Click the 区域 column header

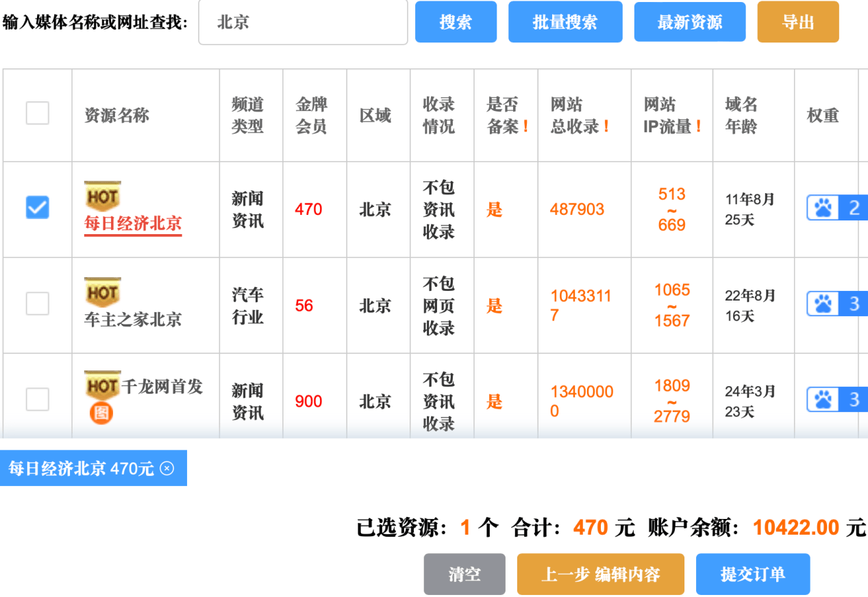tap(375, 116)
